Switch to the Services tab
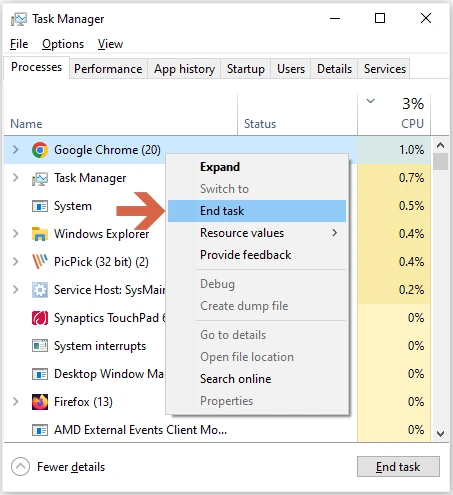Screen dimensions: 453x495 coord(385,69)
